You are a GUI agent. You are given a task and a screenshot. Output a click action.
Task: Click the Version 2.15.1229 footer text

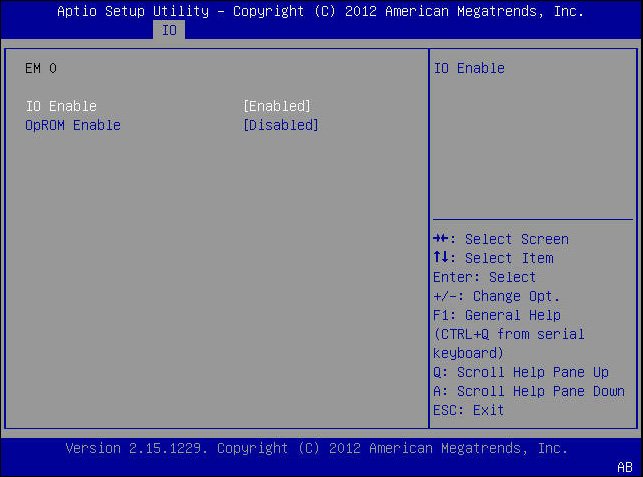click(x=317, y=448)
